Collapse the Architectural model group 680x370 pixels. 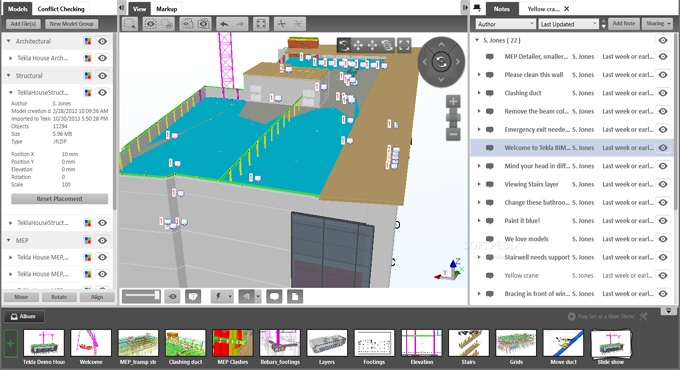point(8,41)
